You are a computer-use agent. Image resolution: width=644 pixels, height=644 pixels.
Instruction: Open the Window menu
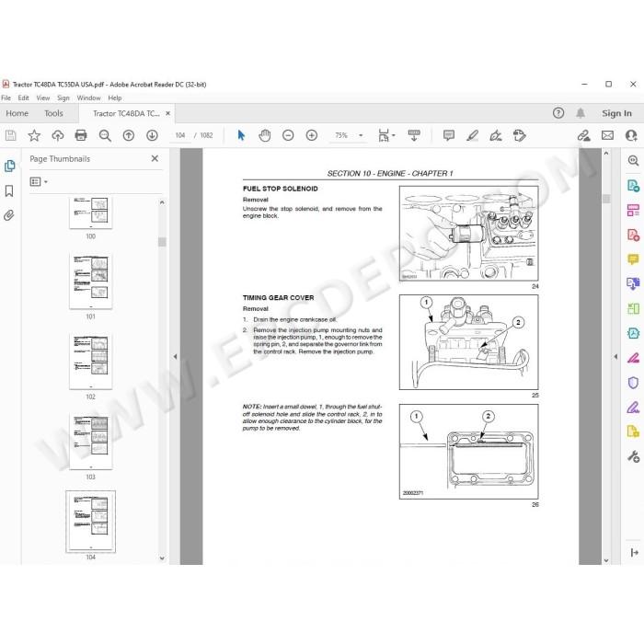click(88, 98)
